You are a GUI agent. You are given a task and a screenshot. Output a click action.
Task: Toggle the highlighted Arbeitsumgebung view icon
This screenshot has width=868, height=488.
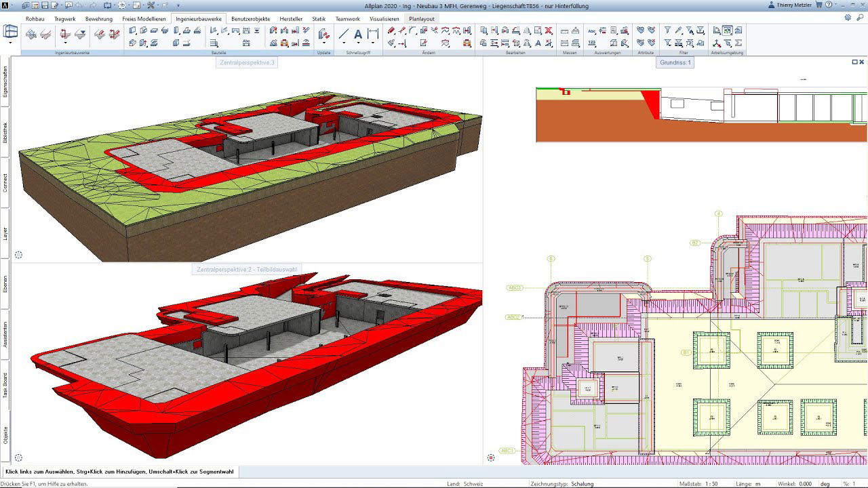727,30
